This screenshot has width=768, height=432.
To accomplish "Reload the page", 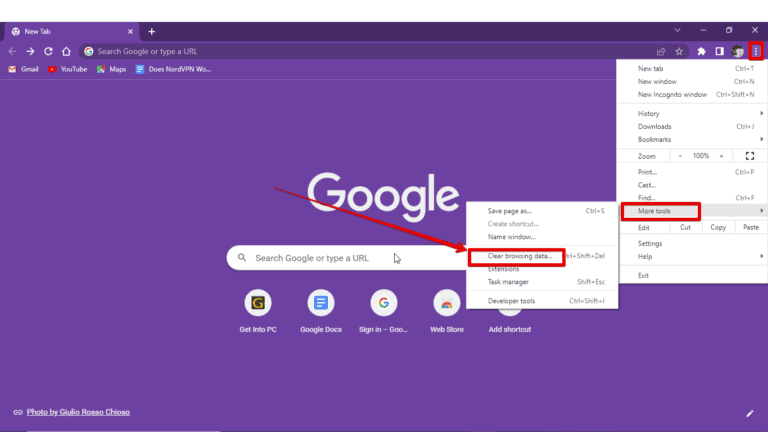I will tap(48, 51).
